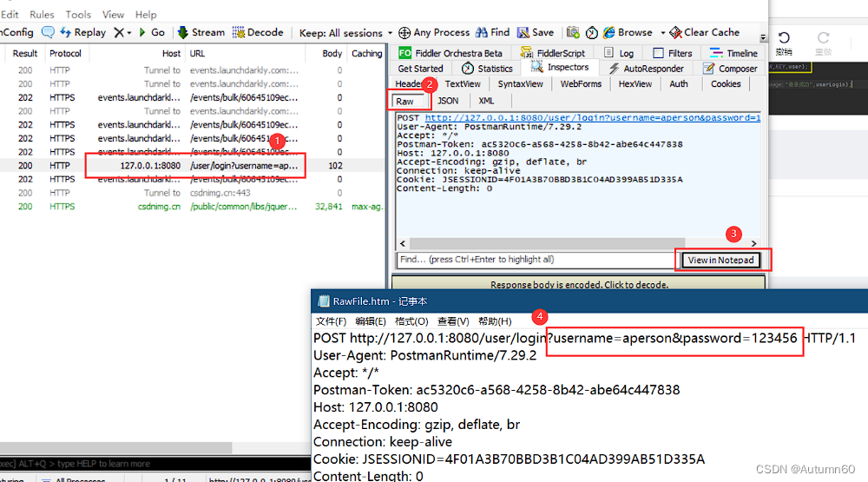The image size is (868, 482).
Task: Sort sessions by Protocol column header
Action: click(x=65, y=54)
